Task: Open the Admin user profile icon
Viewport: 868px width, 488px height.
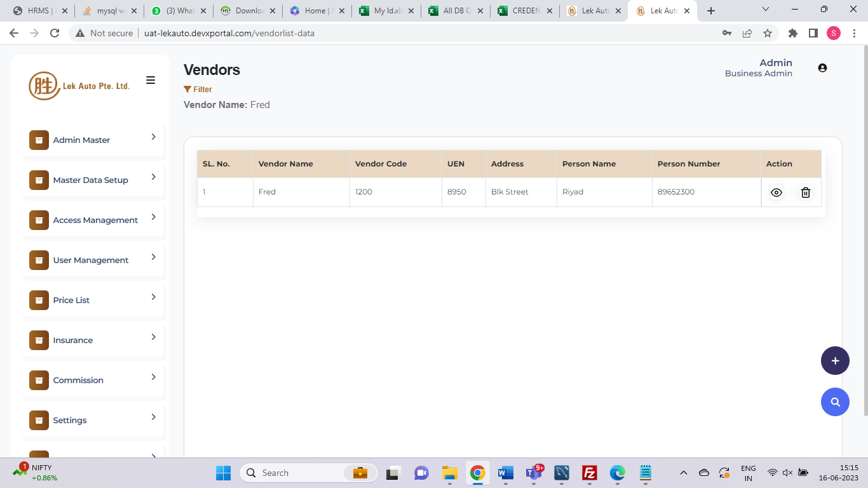Action: (822, 68)
